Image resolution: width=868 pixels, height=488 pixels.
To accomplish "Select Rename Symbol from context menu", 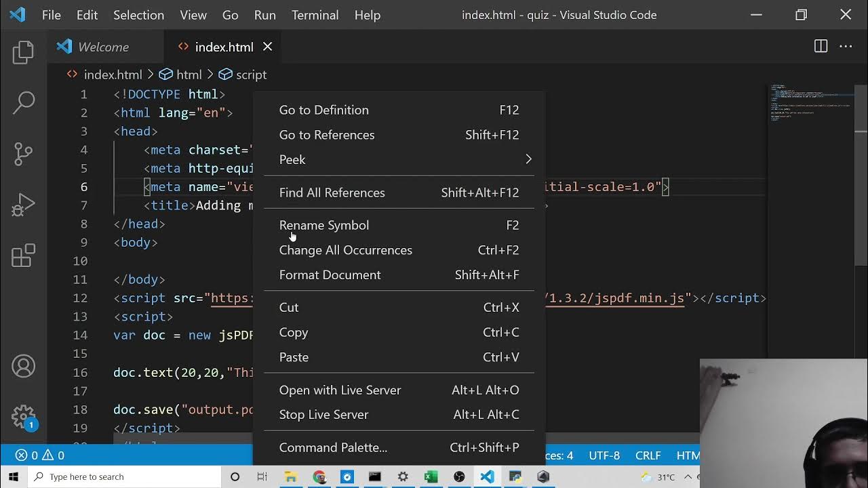I will click(x=324, y=225).
